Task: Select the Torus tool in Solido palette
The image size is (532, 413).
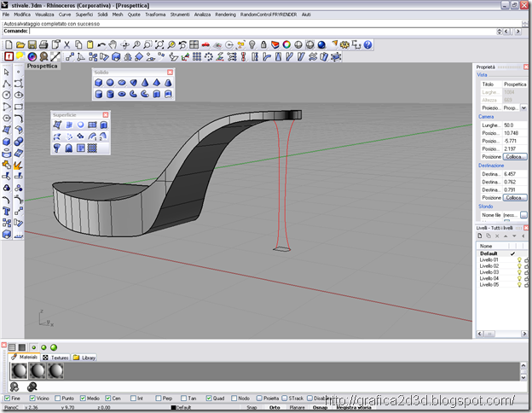Action: coord(122,94)
